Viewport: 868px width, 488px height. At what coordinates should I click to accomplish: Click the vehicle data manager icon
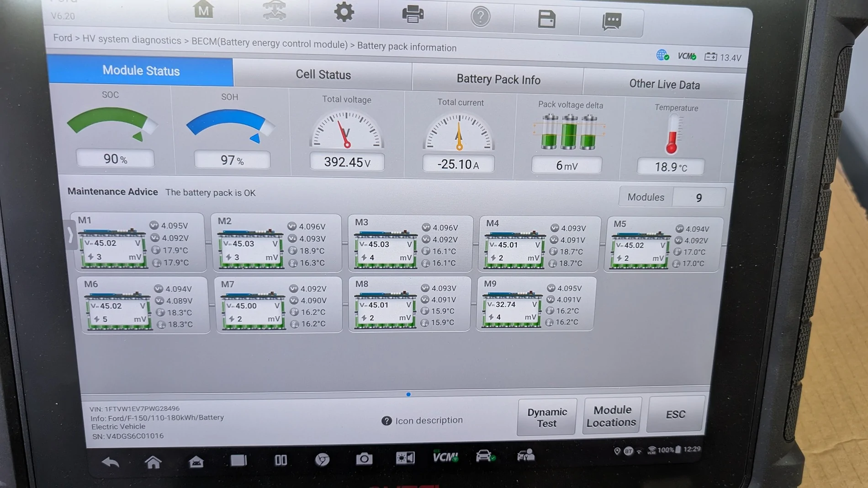[x=275, y=12]
